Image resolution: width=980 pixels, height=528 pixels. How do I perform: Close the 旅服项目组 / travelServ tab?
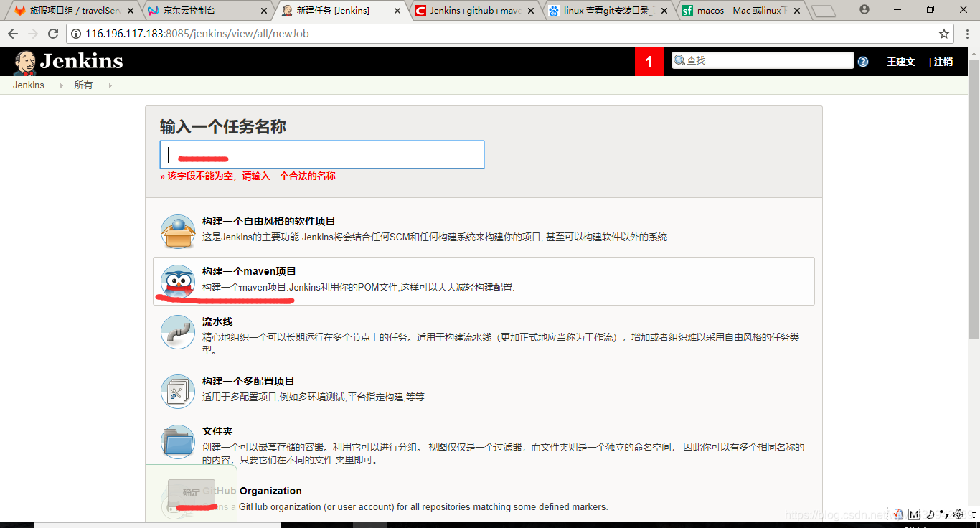pyautogui.click(x=130, y=11)
